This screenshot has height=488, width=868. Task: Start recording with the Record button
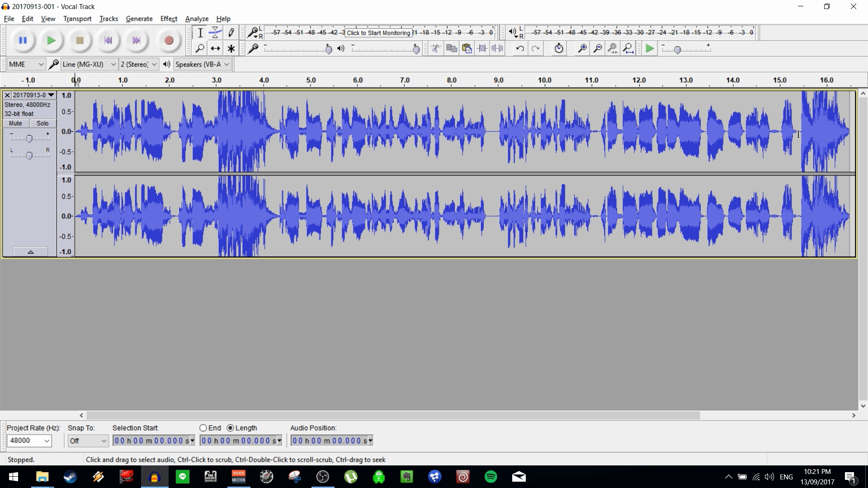tap(169, 41)
